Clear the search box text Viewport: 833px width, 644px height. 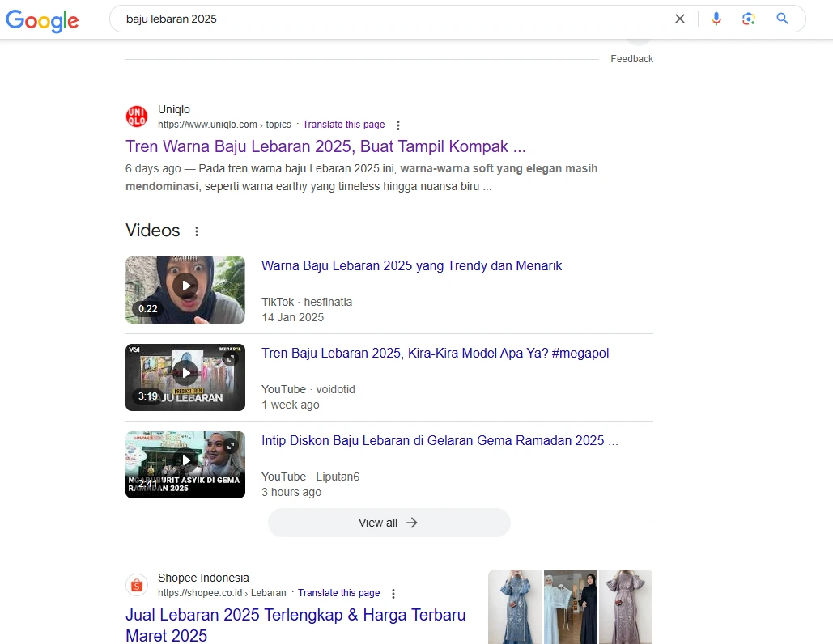coord(680,19)
